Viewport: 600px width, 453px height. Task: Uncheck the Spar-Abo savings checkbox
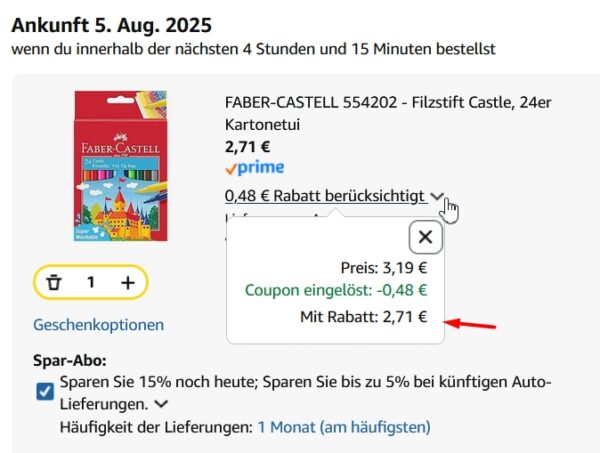[x=45, y=392]
